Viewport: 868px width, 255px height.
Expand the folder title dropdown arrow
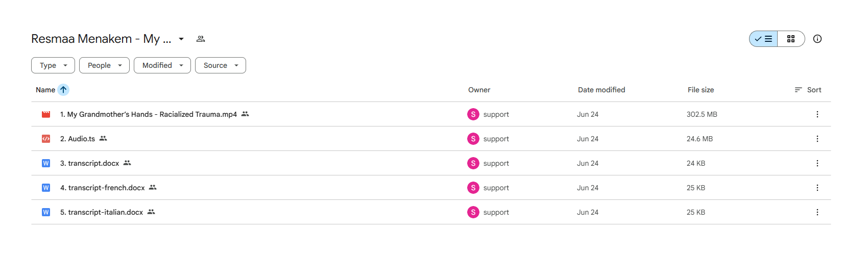(181, 39)
